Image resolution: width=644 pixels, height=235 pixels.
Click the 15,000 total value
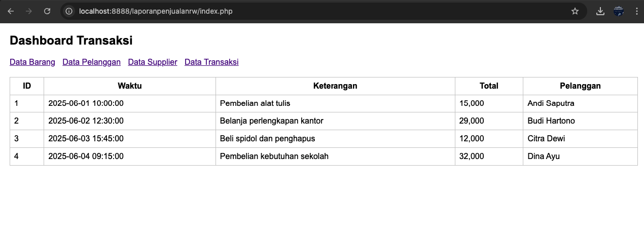point(472,103)
